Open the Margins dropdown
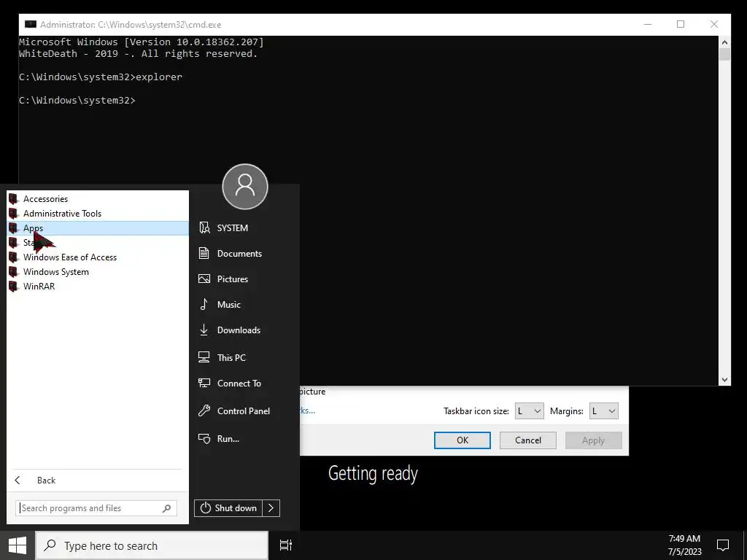The height and width of the screenshot is (560, 747). (603, 411)
